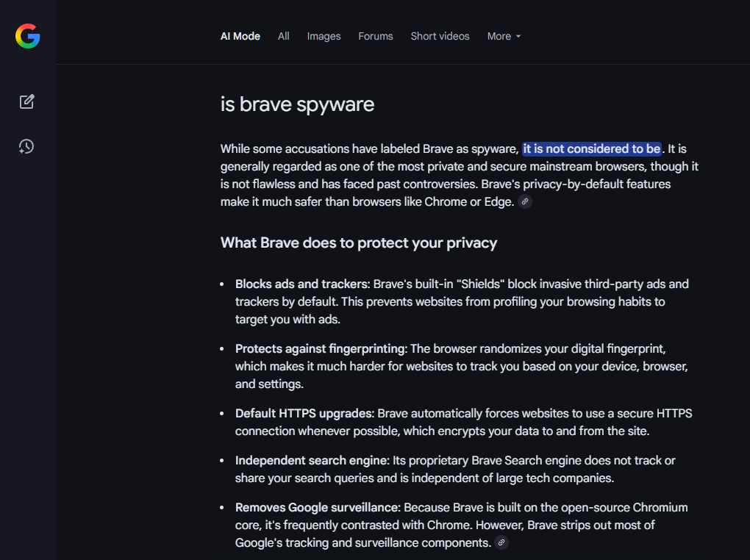Start a new search with the compose icon

click(26, 101)
